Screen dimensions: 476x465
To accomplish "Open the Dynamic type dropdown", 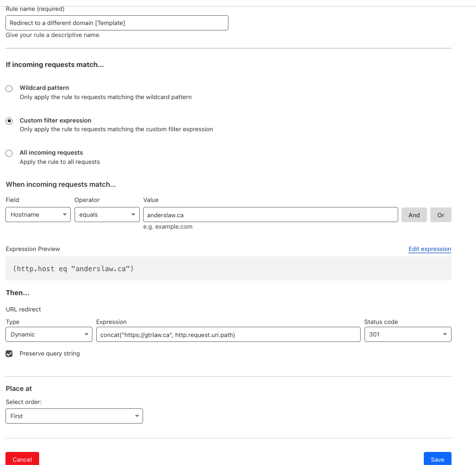I will (x=49, y=334).
